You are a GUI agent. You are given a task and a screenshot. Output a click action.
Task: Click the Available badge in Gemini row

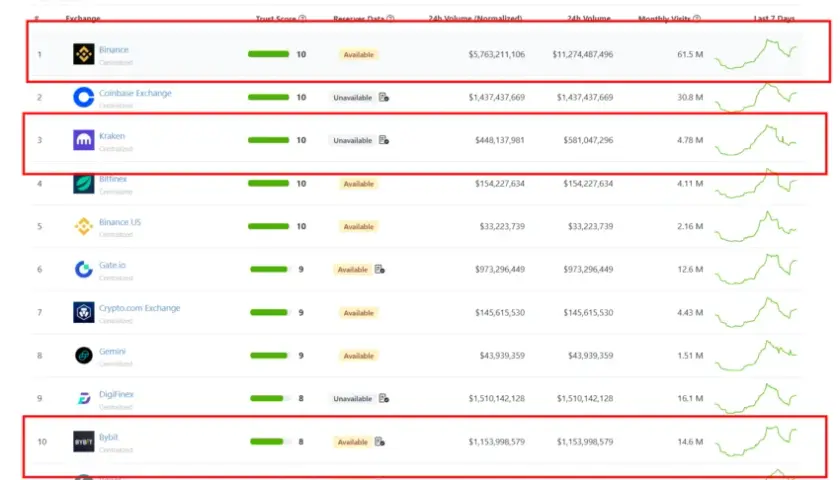[x=358, y=356]
